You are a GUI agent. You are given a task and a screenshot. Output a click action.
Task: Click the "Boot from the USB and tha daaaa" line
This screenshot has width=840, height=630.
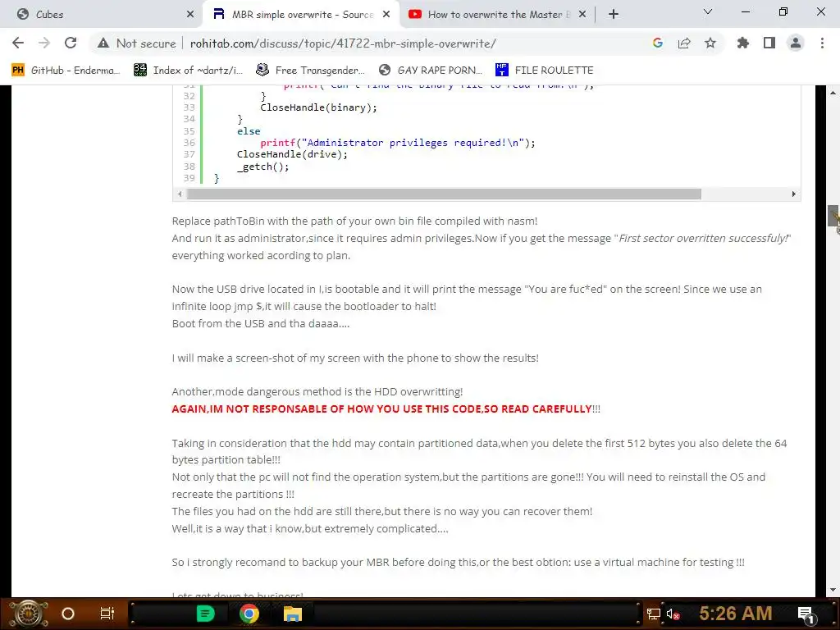click(260, 323)
